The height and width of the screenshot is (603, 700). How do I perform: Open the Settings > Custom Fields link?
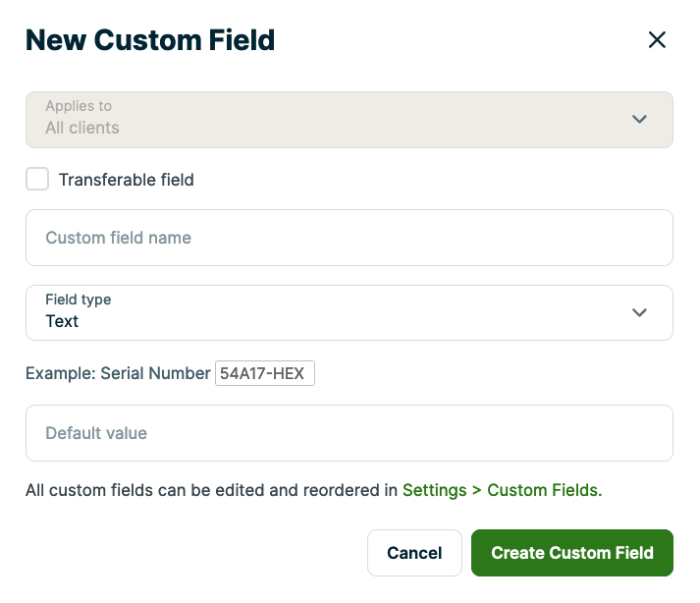[x=502, y=489]
